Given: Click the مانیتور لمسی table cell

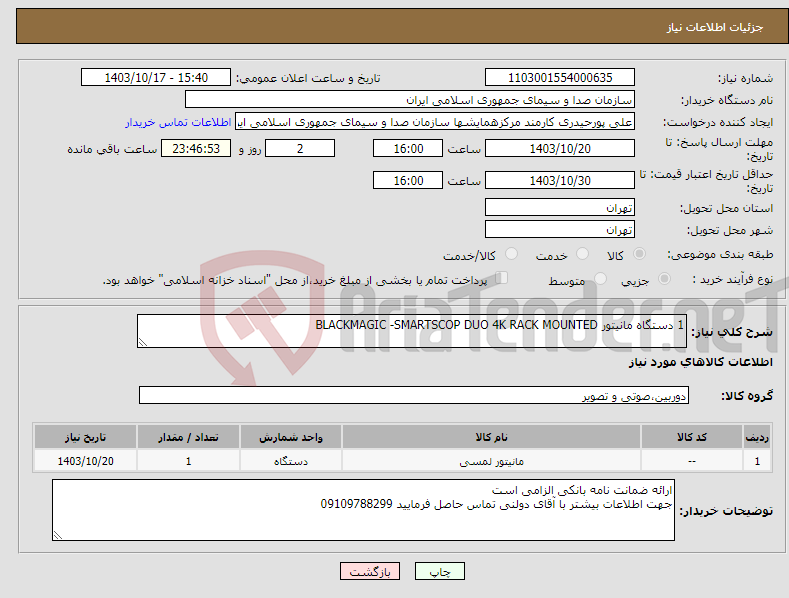Looking at the screenshot, I should 491,461.
